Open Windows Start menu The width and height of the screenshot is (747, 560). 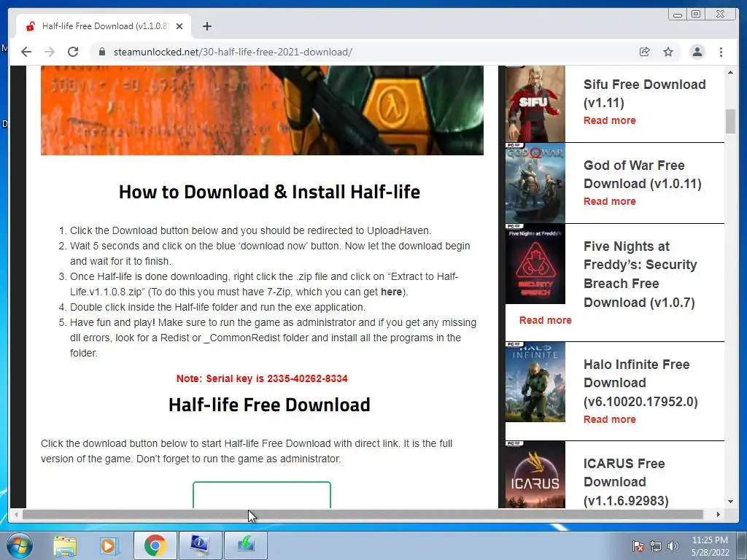pos(19,545)
